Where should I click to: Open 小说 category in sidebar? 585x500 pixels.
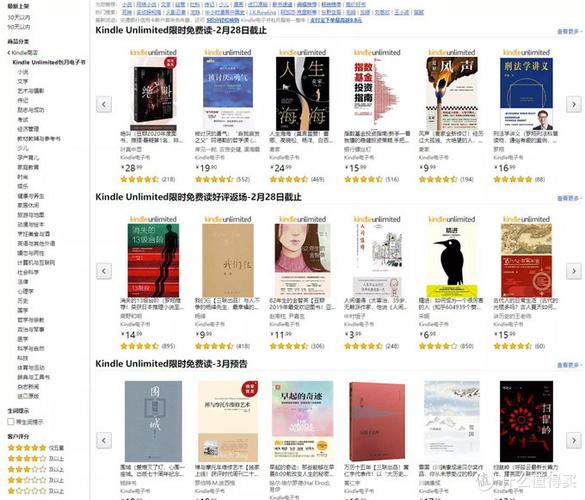pyautogui.click(x=23, y=72)
